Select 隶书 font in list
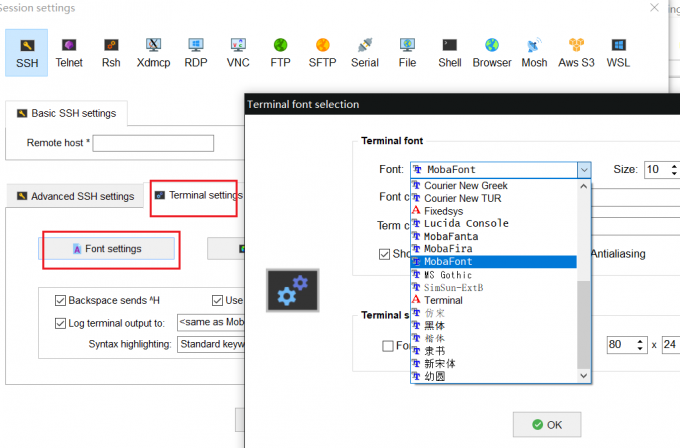Viewport: 680px width, 448px height. click(494, 351)
